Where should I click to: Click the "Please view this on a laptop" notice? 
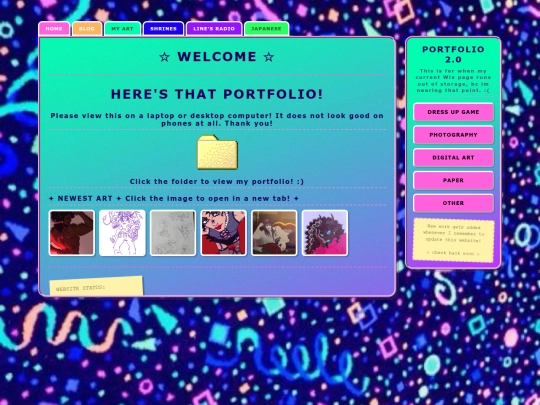(x=217, y=120)
